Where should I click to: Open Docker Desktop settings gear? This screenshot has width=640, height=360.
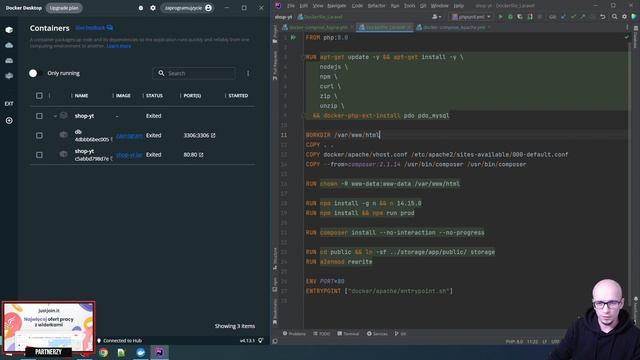click(x=153, y=8)
